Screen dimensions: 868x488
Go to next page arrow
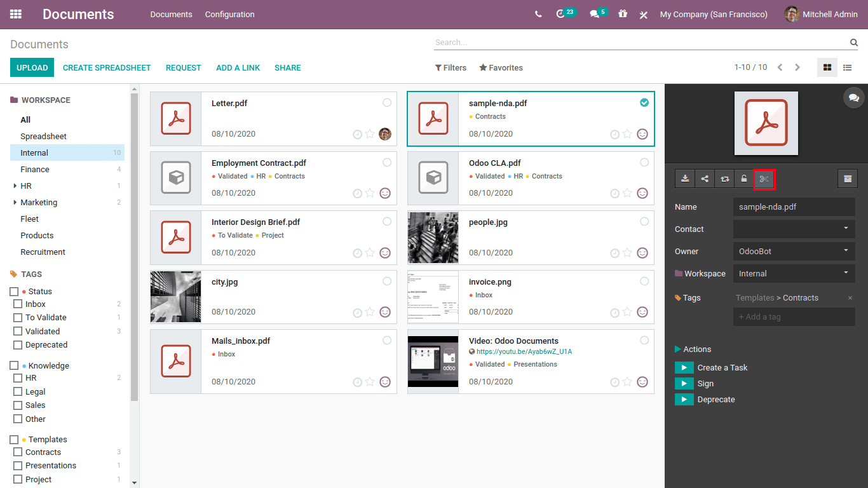[x=797, y=67]
